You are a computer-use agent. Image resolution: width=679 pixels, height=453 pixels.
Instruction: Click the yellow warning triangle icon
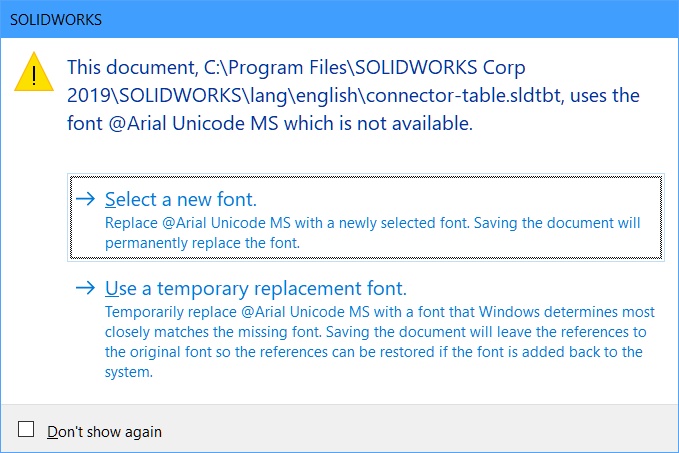pos(34,72)
